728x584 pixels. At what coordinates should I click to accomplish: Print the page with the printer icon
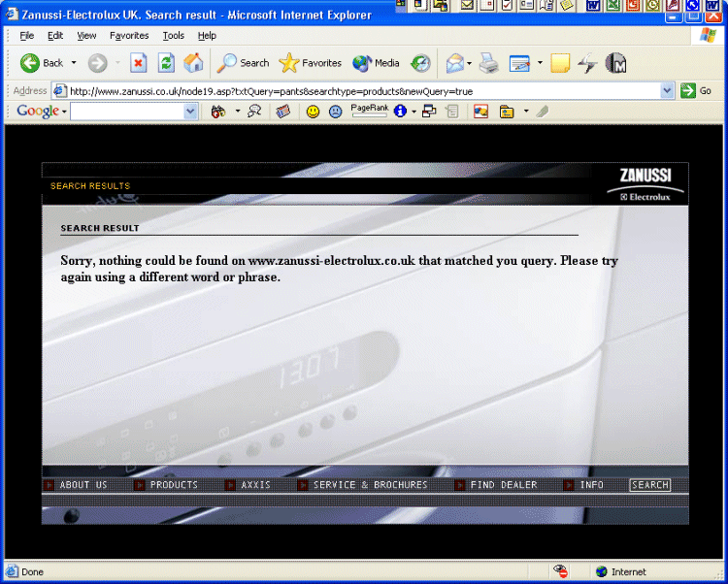click(489, 63)
